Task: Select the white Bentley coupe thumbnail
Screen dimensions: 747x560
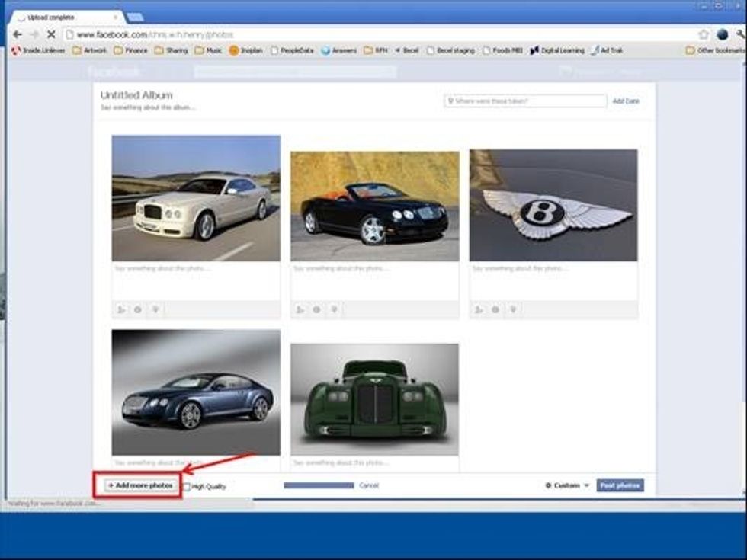Action: [x=196, y=198]
